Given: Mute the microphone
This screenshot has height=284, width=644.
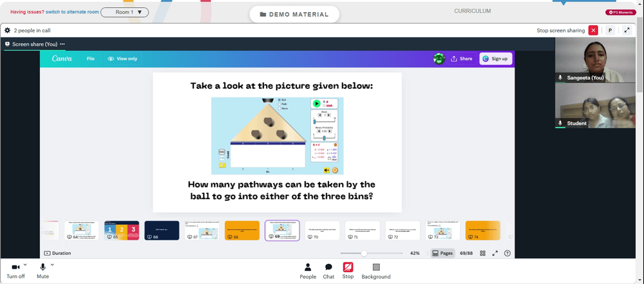Looking at the screenshot, I should (43, 271).
